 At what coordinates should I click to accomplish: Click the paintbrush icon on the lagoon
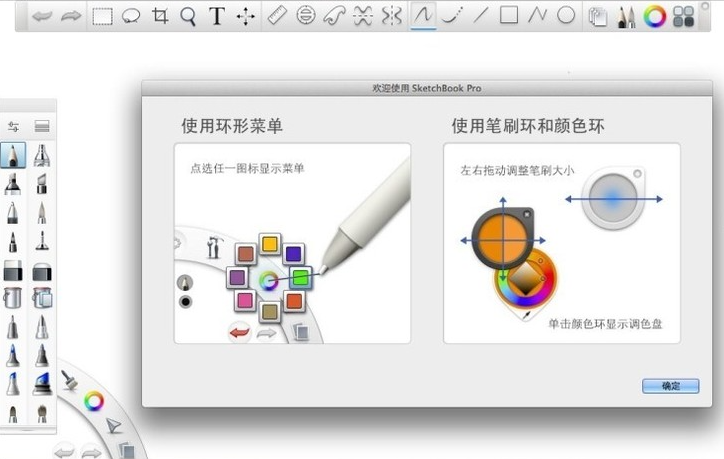(x=70, y=380)
